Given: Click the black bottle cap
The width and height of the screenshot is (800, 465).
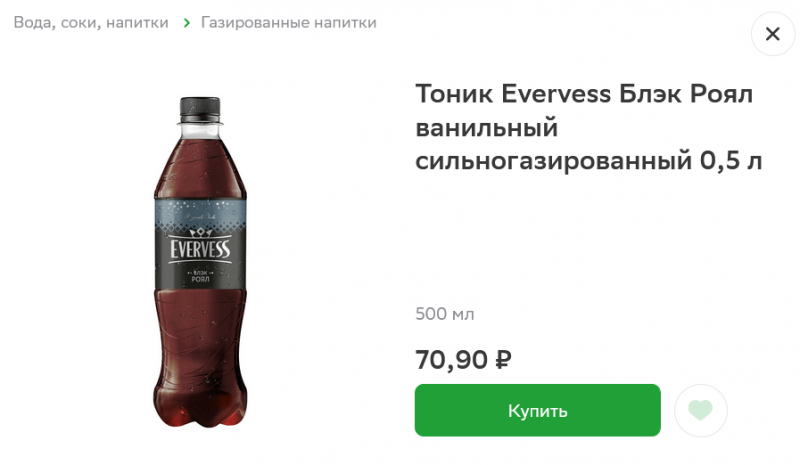Looking at the screenshot, I should (200, 108).
